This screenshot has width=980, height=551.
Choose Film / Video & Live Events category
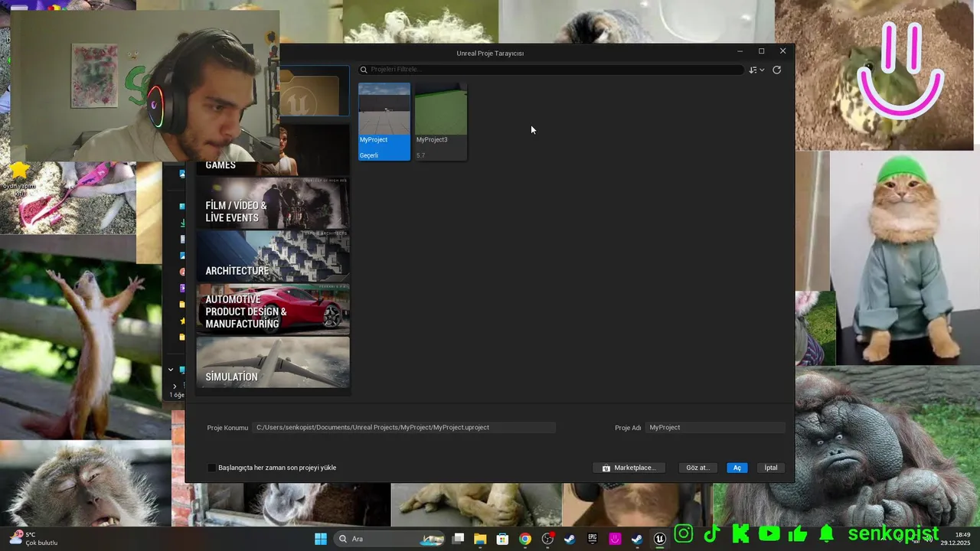pyautogui.click(x=273, y=204)
